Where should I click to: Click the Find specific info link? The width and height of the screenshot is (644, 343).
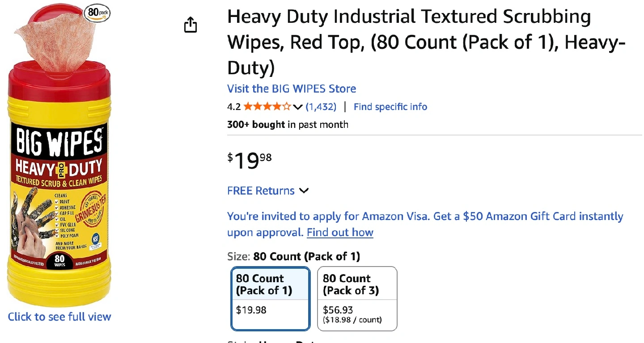(390, 107)
